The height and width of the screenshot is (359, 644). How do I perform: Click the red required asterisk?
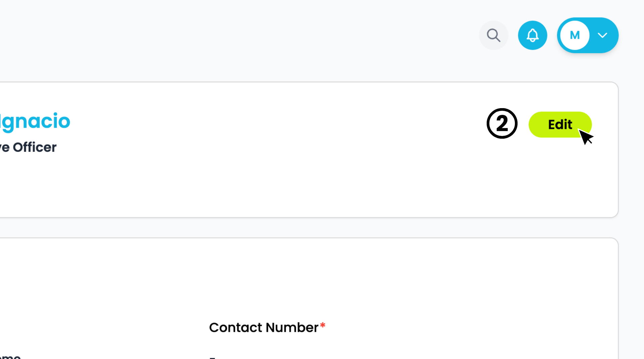[x=323, y=325]
